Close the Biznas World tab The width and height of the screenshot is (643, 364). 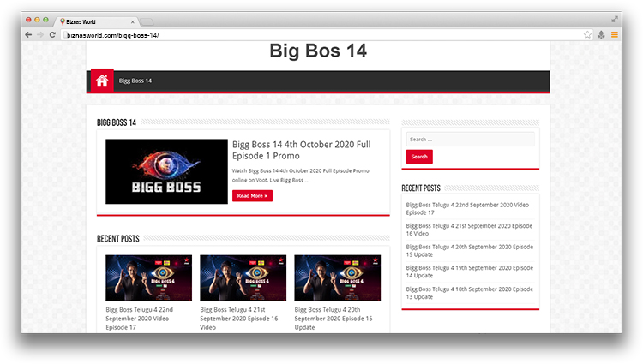(x=132, y=22)
